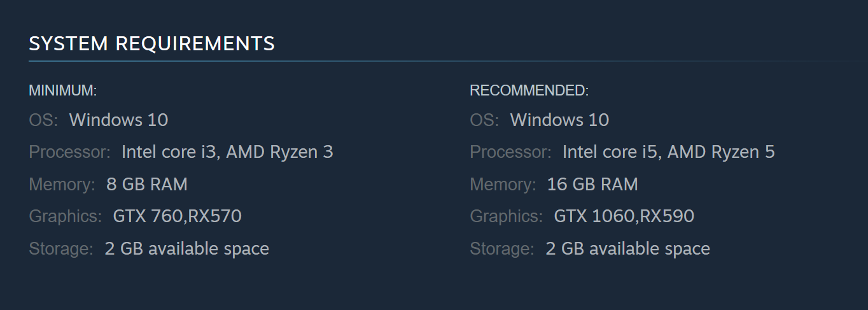Click Intel core i3, AMD Ryzen 3 text
Viewport: 868px width, 310px height.
tap(227, 152)
